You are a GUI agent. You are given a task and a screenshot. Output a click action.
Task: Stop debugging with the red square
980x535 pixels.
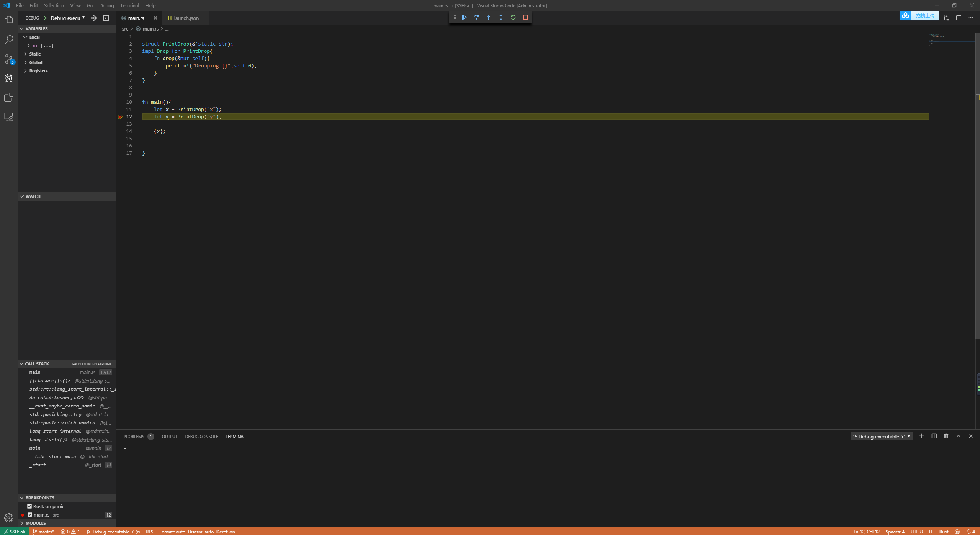pos(525,17)
